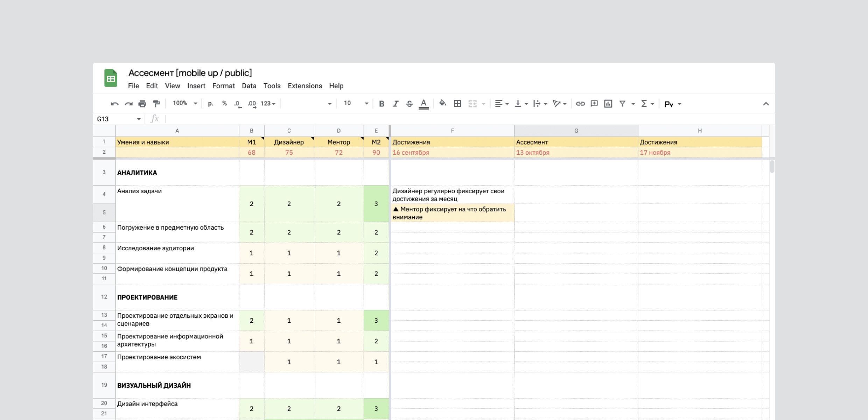The image size is (868, 420).
Task: Toggle Strikethrough formatting
Action: click(409, 104)
